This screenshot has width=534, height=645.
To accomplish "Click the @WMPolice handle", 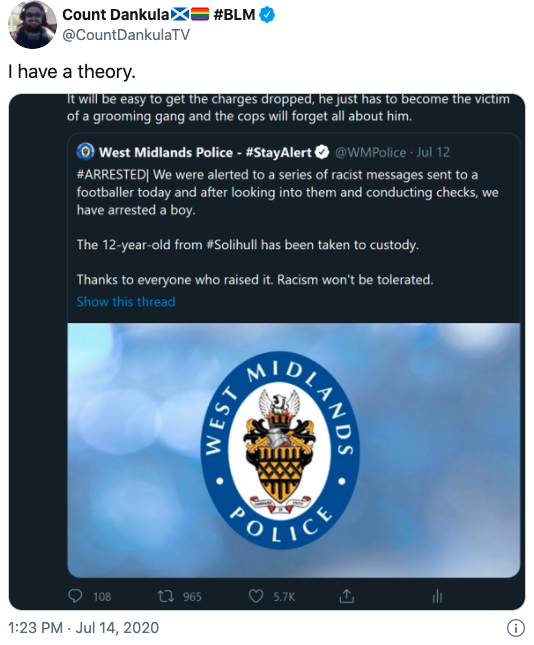I will click(371, 153).
